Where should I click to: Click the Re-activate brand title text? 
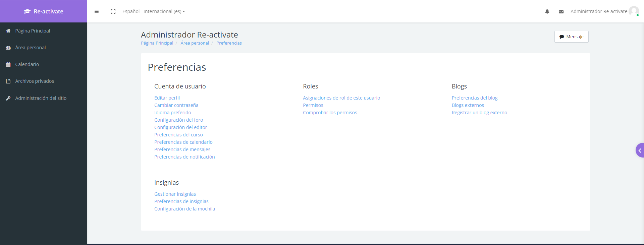[49, 11]
